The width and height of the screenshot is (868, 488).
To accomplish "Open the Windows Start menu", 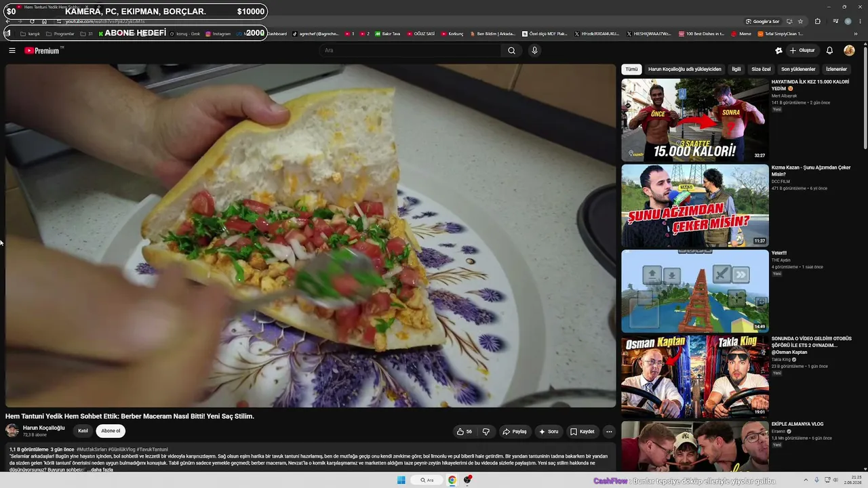I will [x=401, y=480].
